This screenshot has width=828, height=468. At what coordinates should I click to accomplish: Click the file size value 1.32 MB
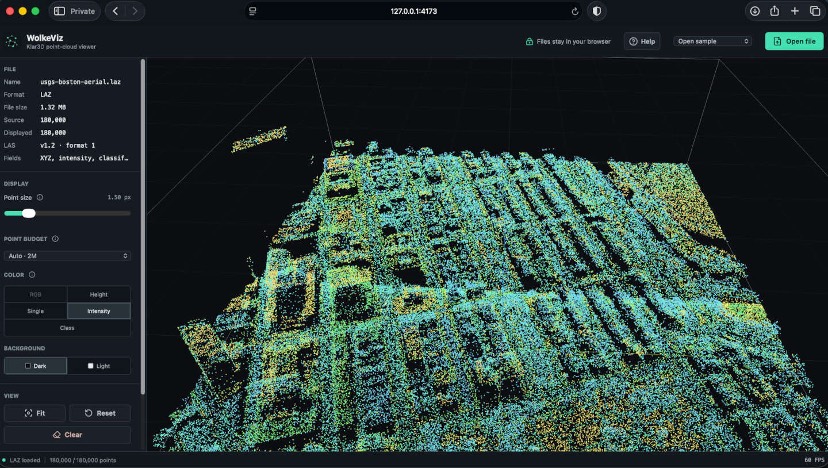tap(53, 107)
